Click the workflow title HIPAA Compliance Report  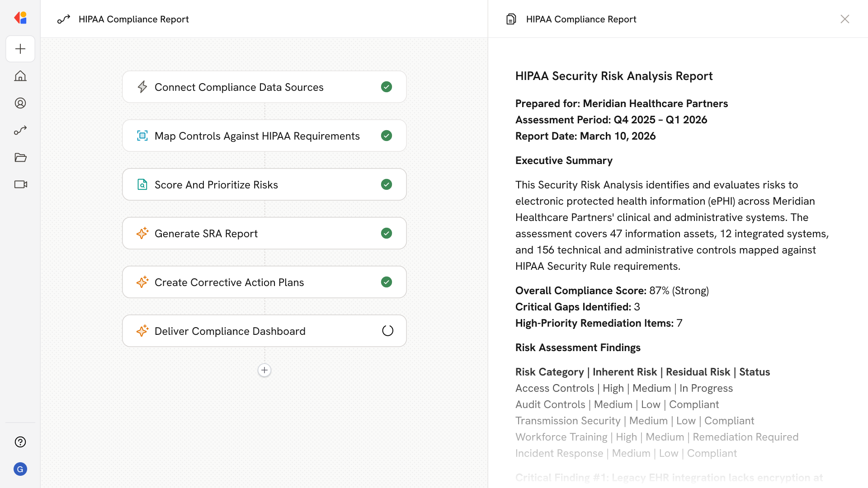tap(133, 19)
